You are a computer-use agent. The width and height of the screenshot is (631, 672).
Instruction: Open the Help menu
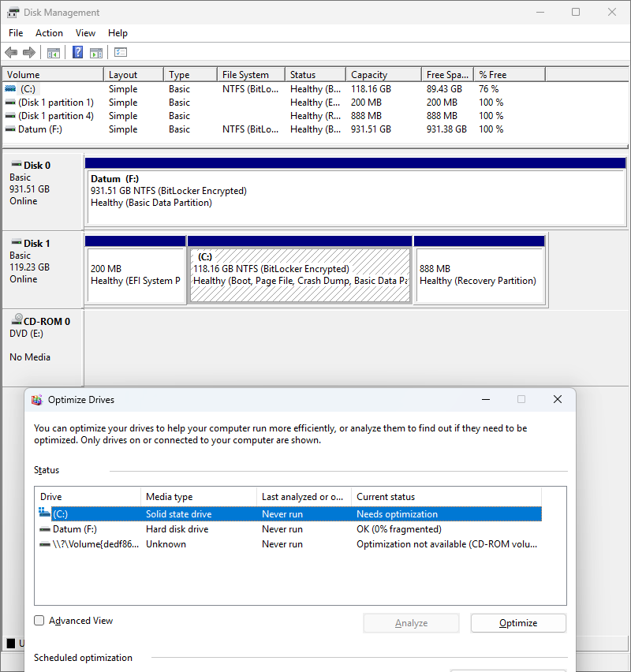click(x=118, y=33)
